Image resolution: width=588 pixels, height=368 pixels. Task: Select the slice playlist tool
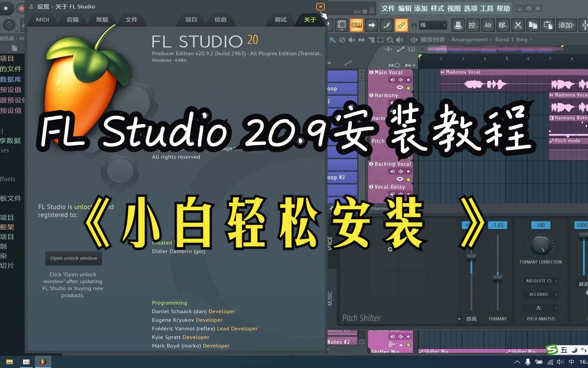click(371, 40)
